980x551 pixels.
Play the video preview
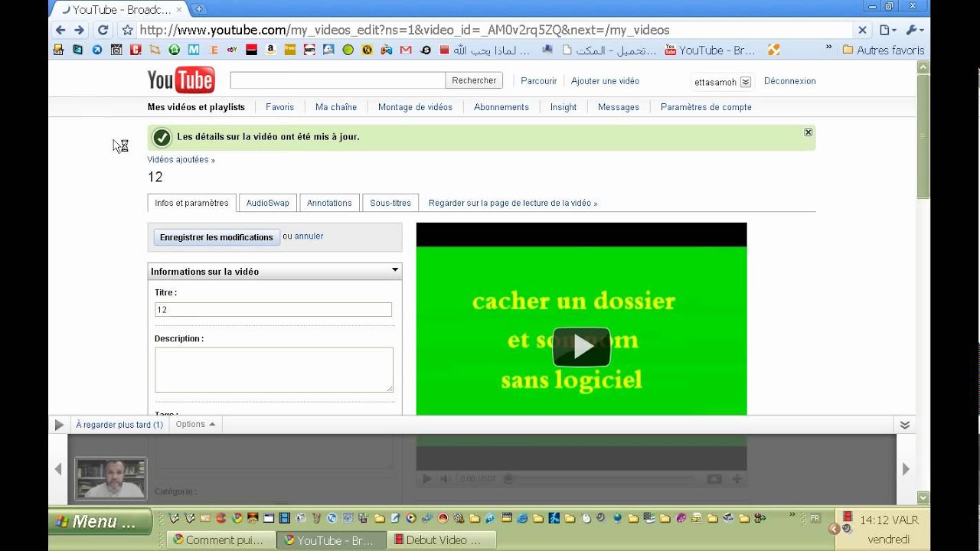click(581, 347)
